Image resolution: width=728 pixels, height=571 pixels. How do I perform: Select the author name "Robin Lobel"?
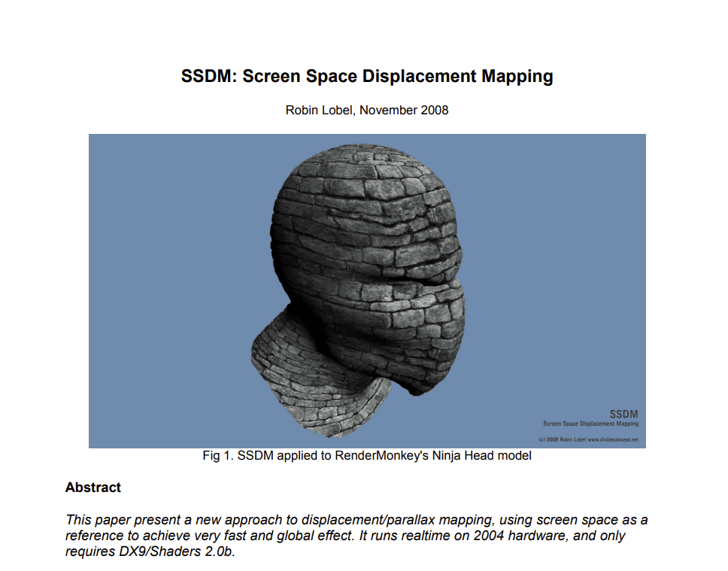click(x=319, y=110)
